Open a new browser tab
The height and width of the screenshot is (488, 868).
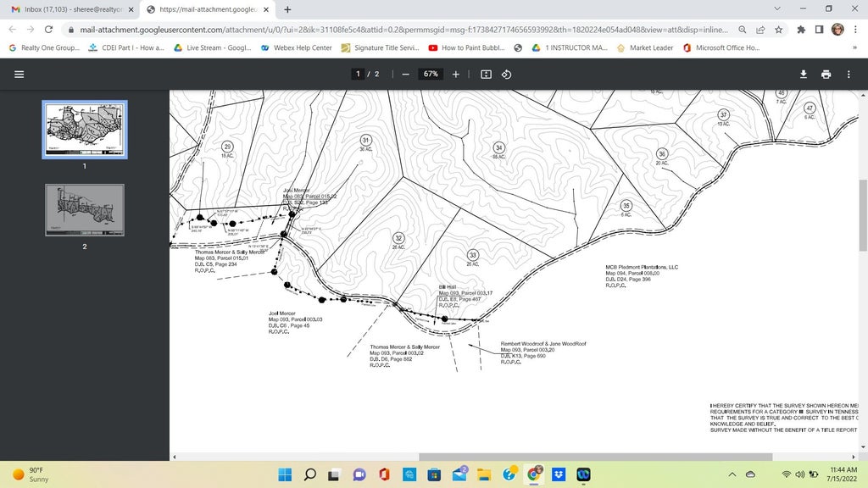point(287,9)
